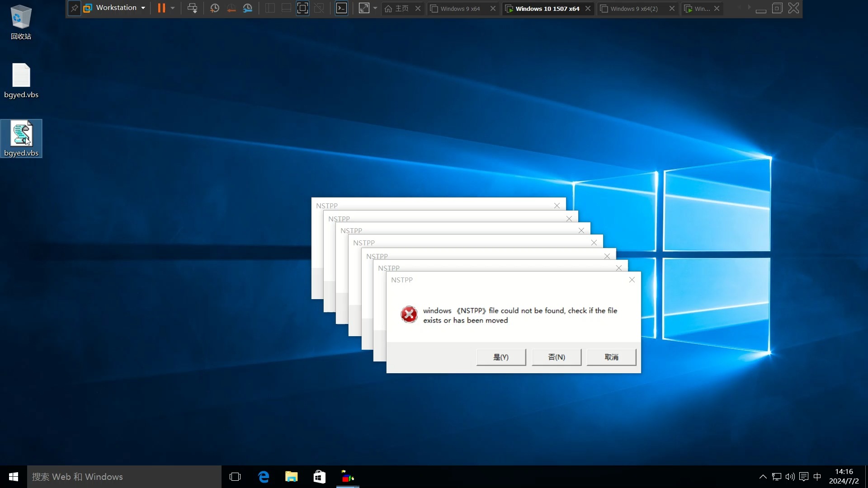Close the frontmost NSTPP dialog window

click(632, 280)
